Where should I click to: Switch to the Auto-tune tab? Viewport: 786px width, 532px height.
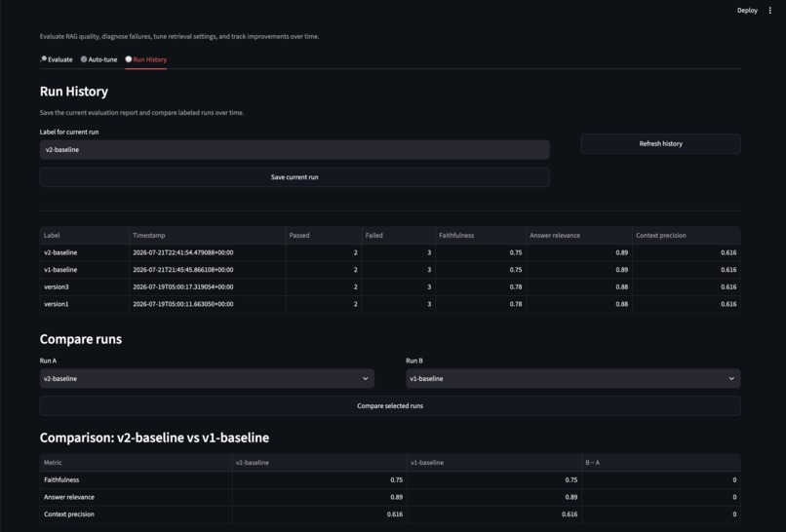coord(98,59)
